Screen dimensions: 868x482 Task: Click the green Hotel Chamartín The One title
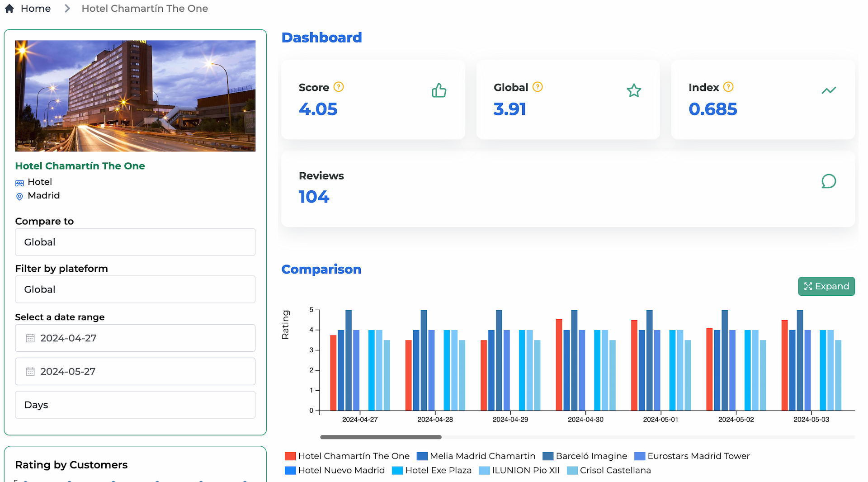[80, 166]
